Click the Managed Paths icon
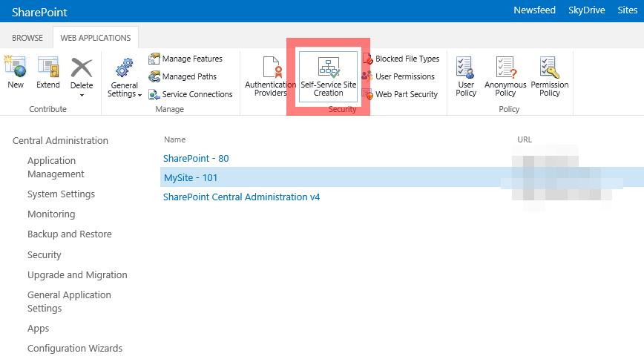644x362 pixels. pos(154,76)
